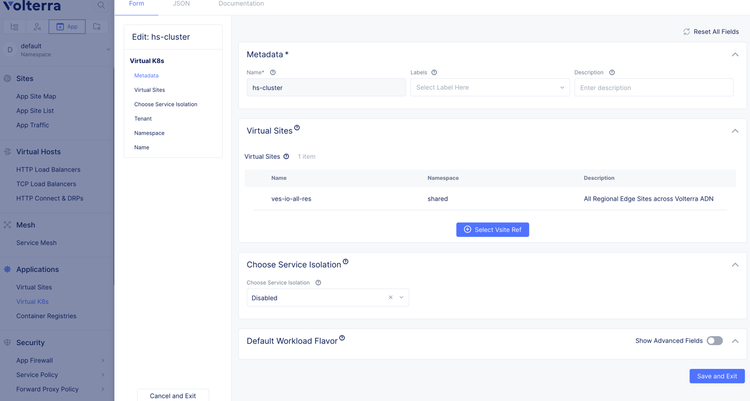750x401 pixels.
Task: Click the Name field help icon
Action: 273,73
